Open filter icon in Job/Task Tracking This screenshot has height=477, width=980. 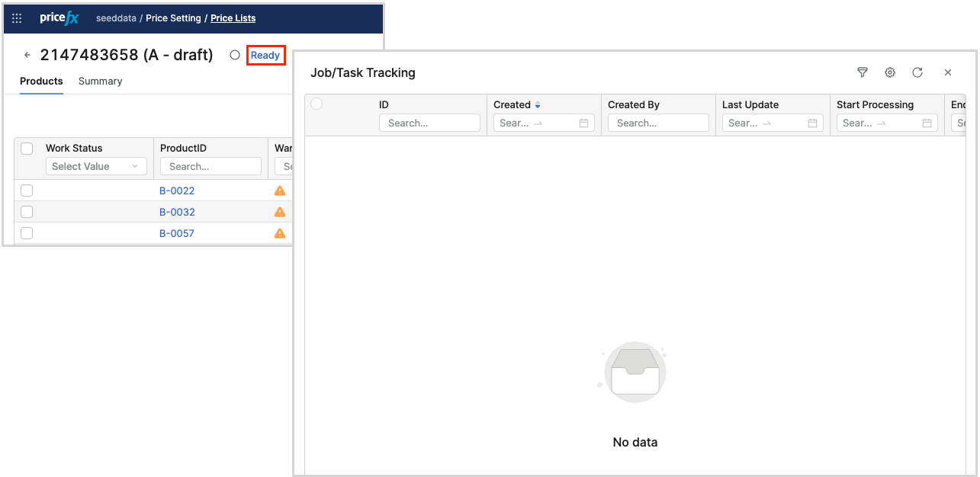pyautogui.click(x=863, y=72)
